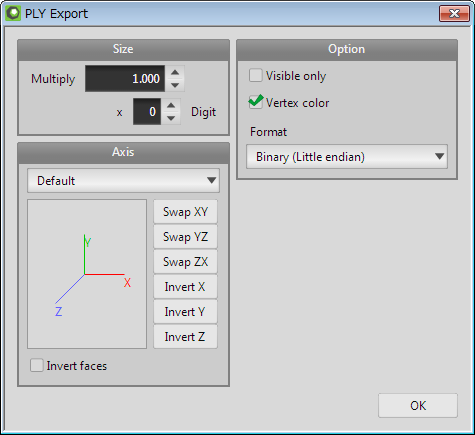This screenshot has width=475, height=435.
Task: Toggle the Invert faces checkbox
Action: coord(37,365)
